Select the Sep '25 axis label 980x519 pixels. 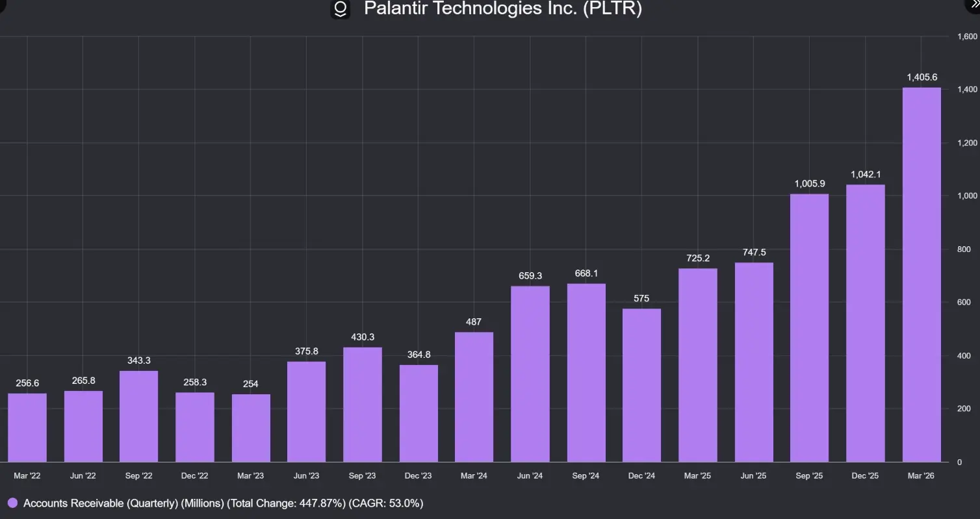click(810, 476)
